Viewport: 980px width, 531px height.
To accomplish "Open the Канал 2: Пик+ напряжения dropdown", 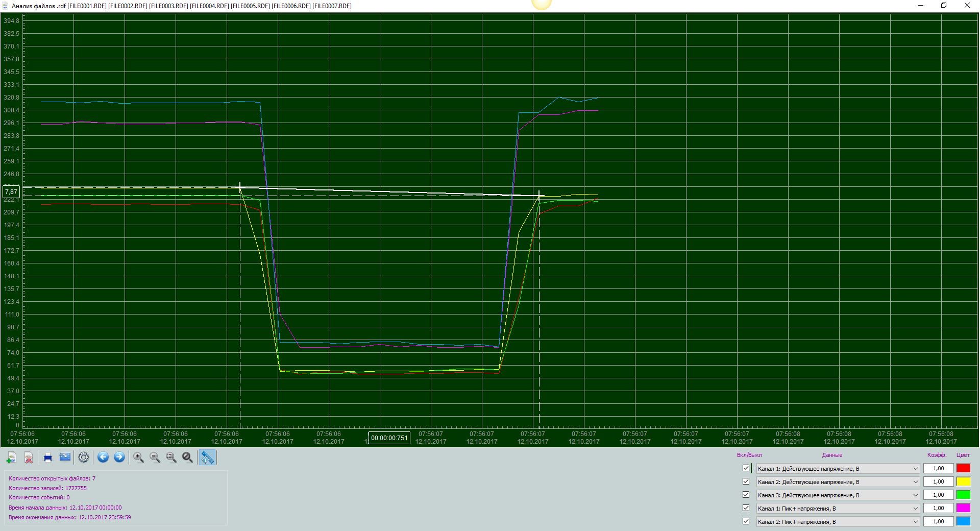I will 838,521.
